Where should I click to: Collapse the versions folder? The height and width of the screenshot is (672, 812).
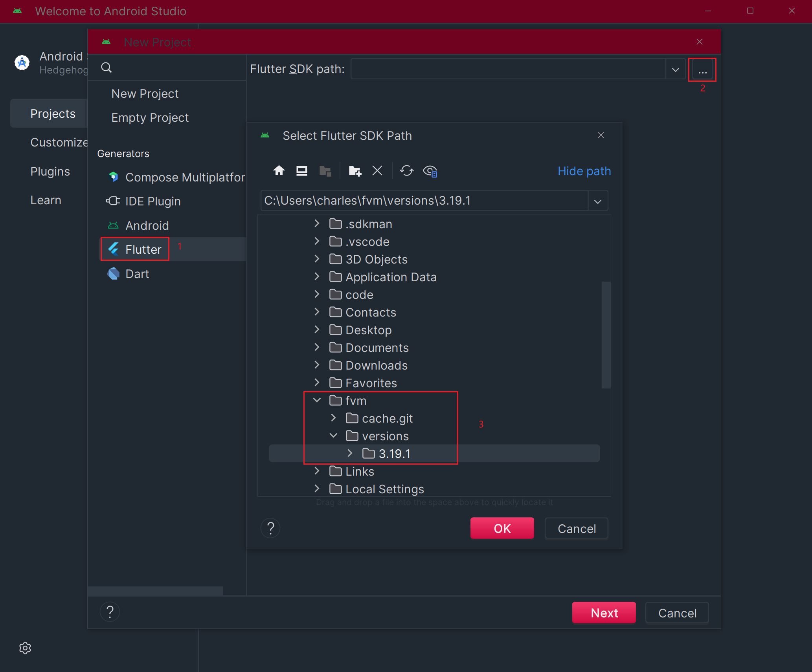click(333, 436)
